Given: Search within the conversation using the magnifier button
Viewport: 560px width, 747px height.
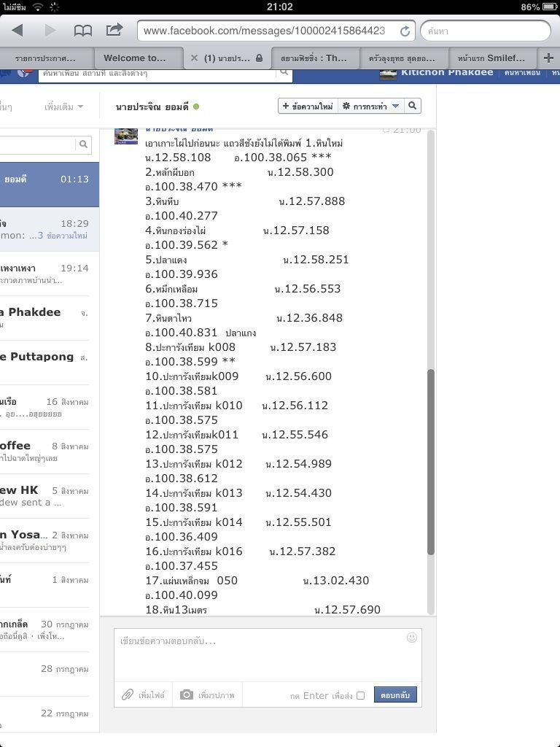Looking at the screenshot, I should (x=413, y=106).
